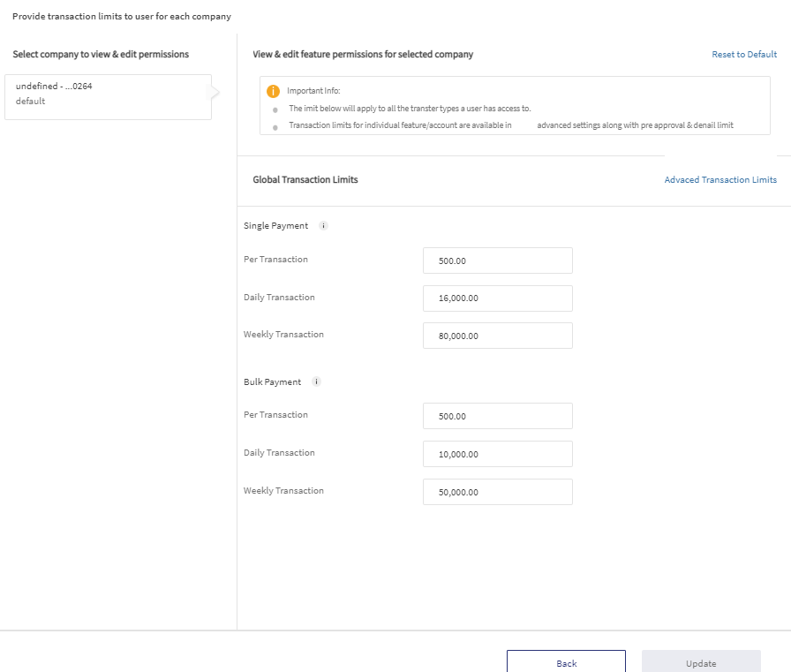Edit Bulk Payment Per Transaction field
This screenshot has height=672, width=791.
click(497, 416)
